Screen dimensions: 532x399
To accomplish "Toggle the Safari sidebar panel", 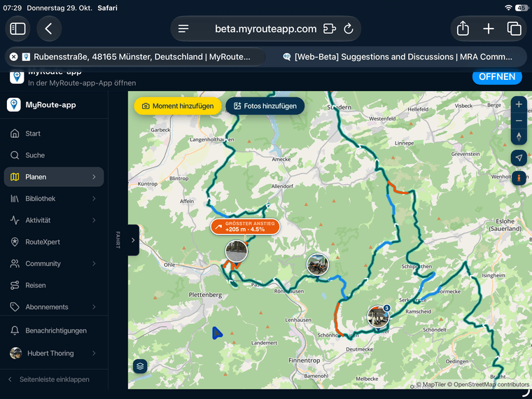I will 17,29.
